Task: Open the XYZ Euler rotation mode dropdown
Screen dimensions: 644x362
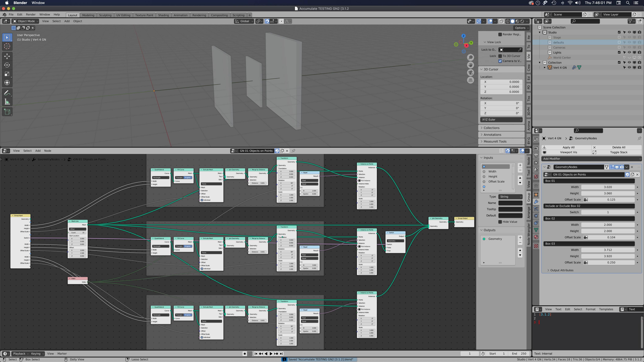Action: [501, 119]
